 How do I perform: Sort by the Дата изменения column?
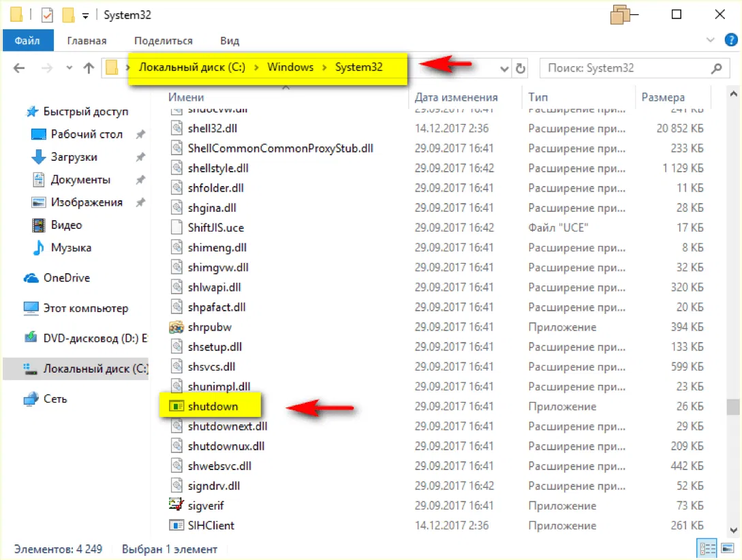click(457, 97)
